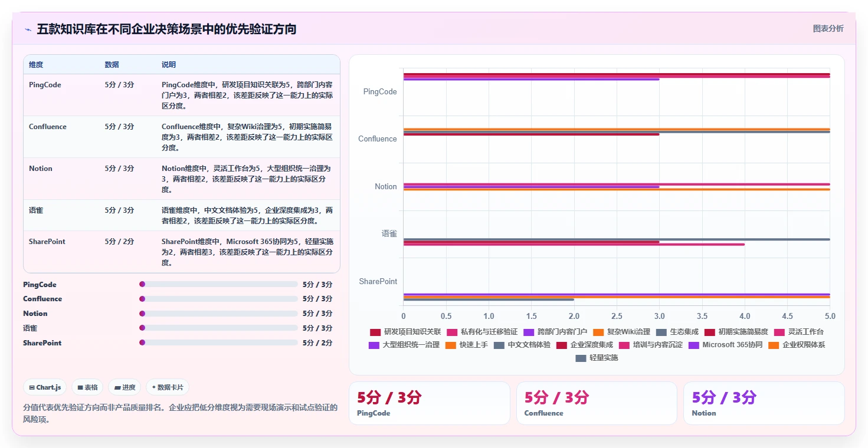Viewport: 868px width, 448px height.
Task: Toggle 大型组织统一治理 legend entry
Action: [404, 345]
